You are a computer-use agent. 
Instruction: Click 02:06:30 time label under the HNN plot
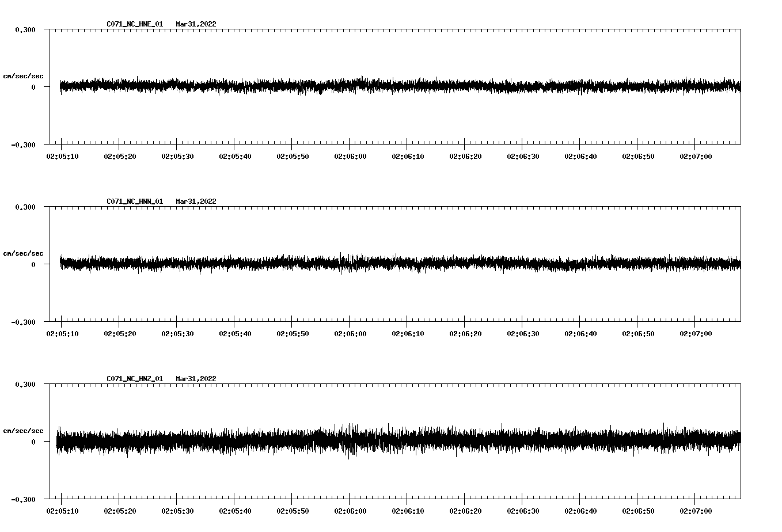pos(523,334)
